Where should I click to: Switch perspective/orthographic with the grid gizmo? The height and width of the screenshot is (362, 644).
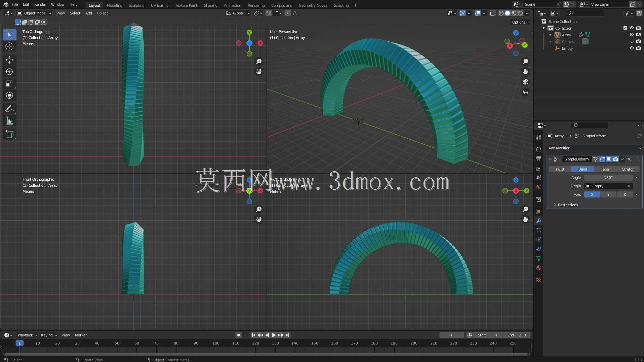(525, 92)
